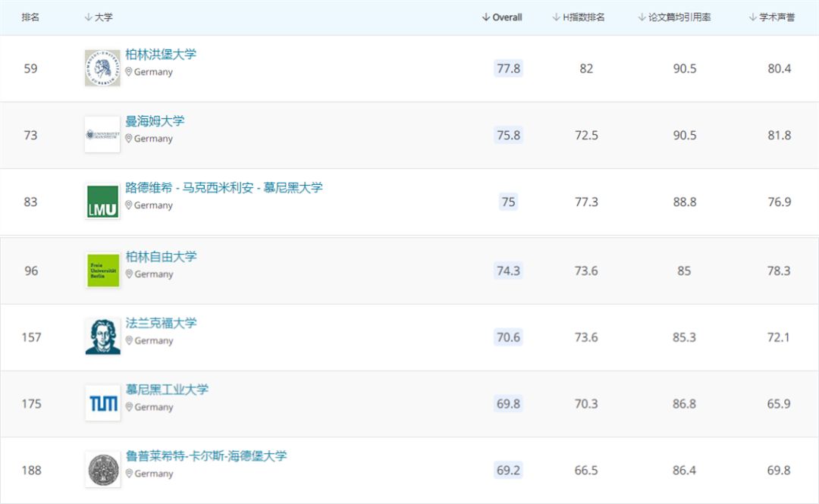Open the Humboldt University Berlin logo thumbnail
The height and width of the screenshot is (504, 819).
(102, 68)
